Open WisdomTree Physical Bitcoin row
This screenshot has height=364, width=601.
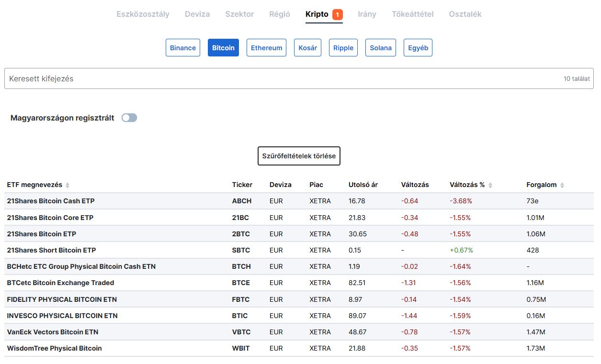pyautogui.click(x=299, y=348)
